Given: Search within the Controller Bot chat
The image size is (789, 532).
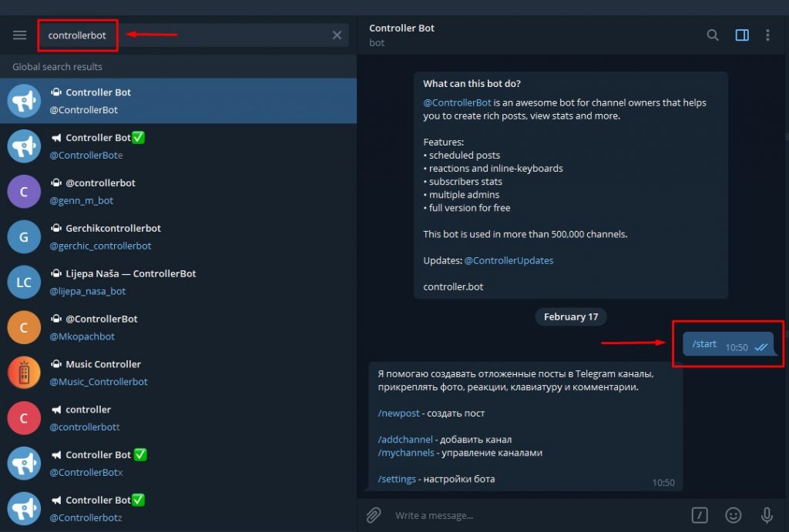Looking at the screenshot, I should pyautogui.click(x=713, y=35).
